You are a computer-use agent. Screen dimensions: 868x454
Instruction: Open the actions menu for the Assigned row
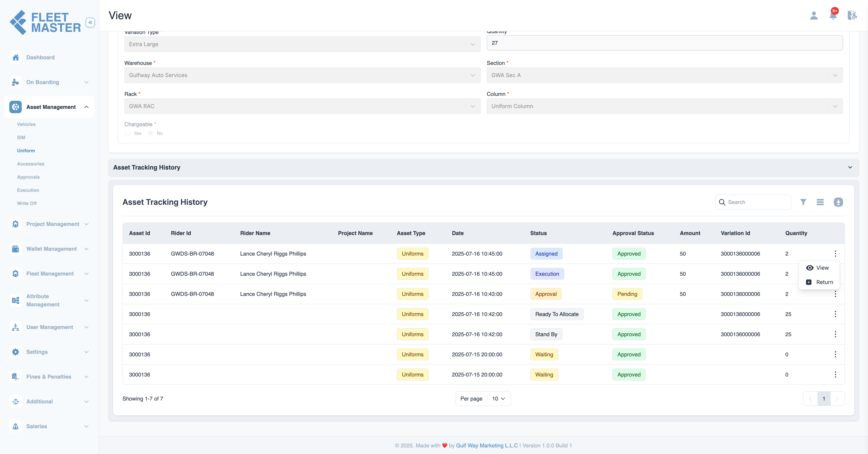pos(835,254)
